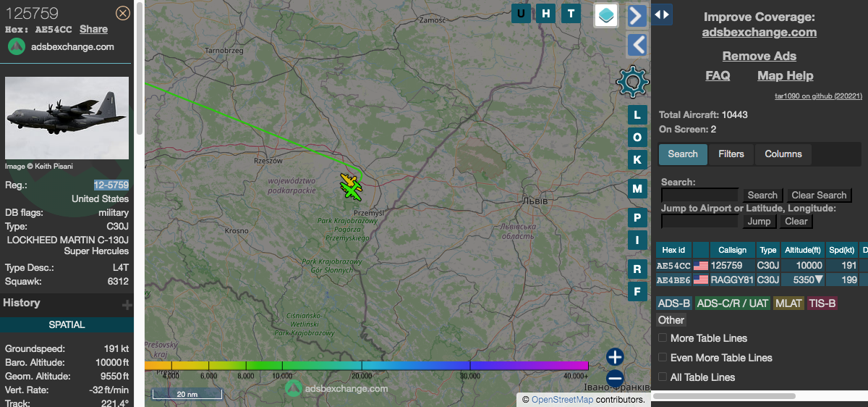Viewport: 868px width, 407px height.
Task: Toggle the MLAT source filter
Action: [x=788, y=303]
